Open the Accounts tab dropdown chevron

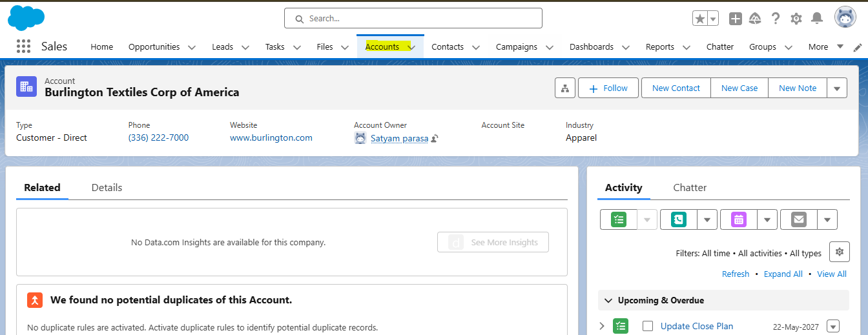(x=411, y=47)
